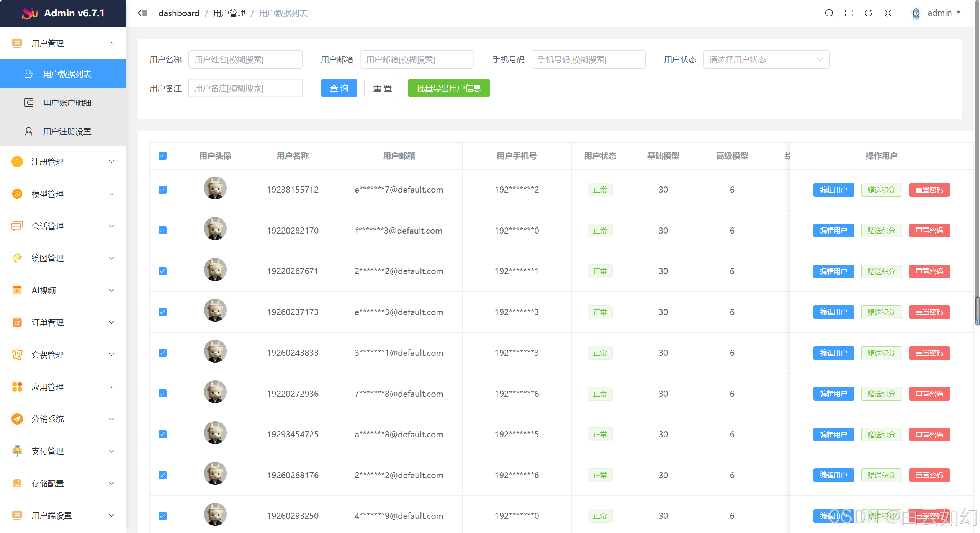
Task: Click the 绘图管理 palette icon
Action: point(17,258)
